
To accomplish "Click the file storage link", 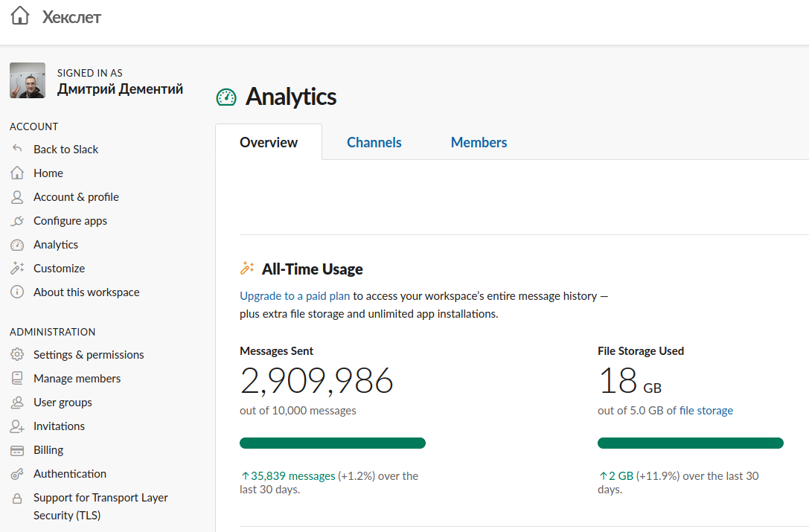I will tap(706, 410).
